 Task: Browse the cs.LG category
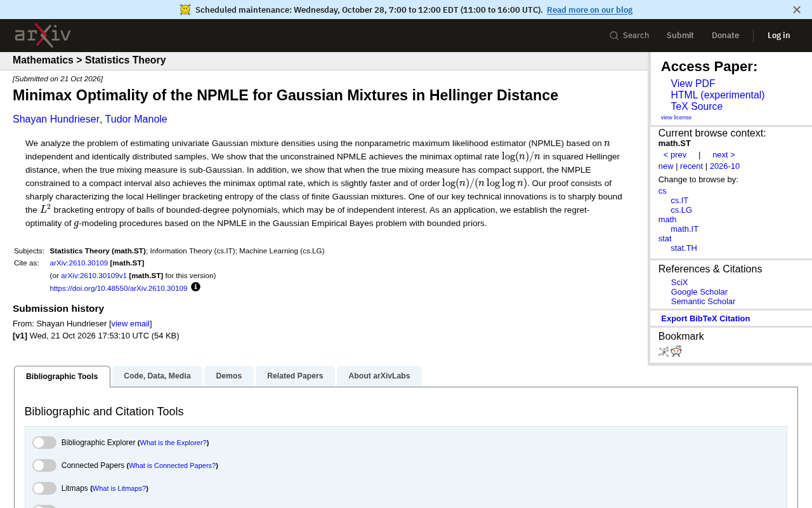point(681,210)
